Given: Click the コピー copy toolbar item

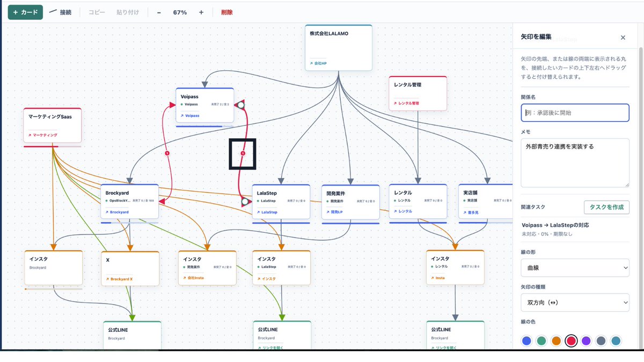Looking at the screenshot, I should [97, 12].
